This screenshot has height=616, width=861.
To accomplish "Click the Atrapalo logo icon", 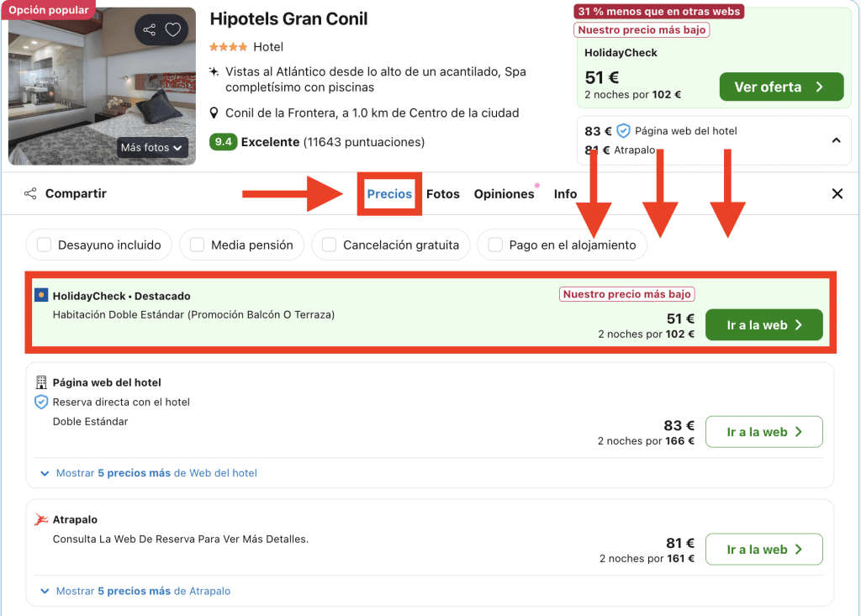I will point(40,520).
